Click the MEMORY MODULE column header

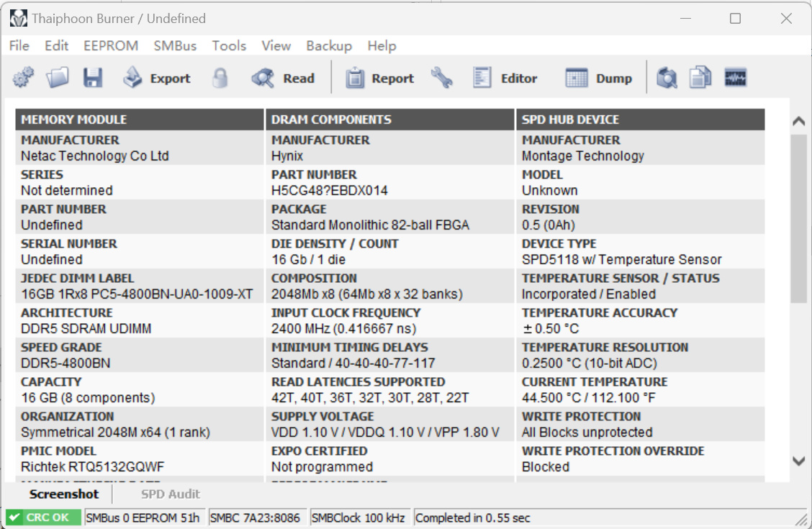pyautogui.click(x=140, y=119)
